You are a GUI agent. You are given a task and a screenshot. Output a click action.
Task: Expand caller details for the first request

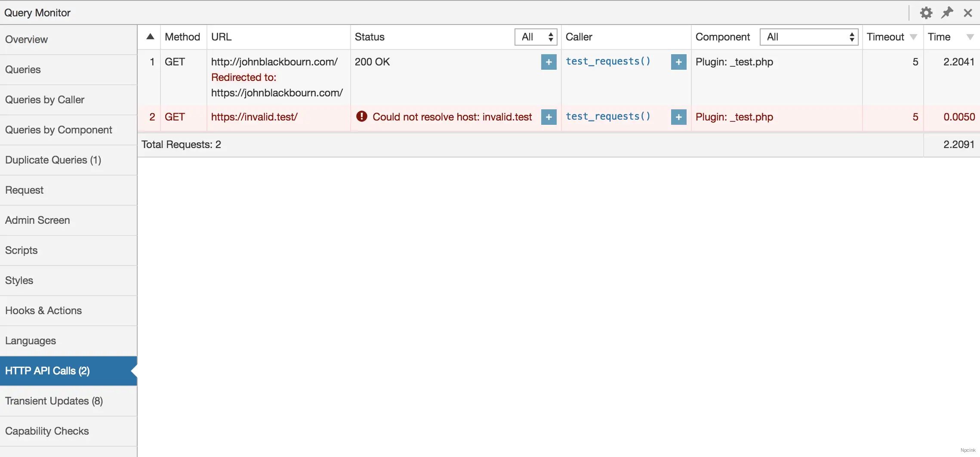(678, 62)
